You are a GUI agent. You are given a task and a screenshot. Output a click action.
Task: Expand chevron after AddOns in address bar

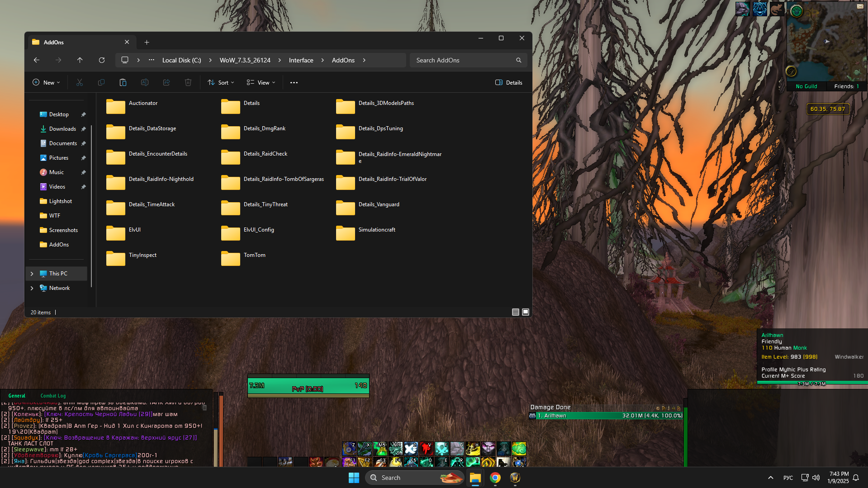[x=364, y=60]
